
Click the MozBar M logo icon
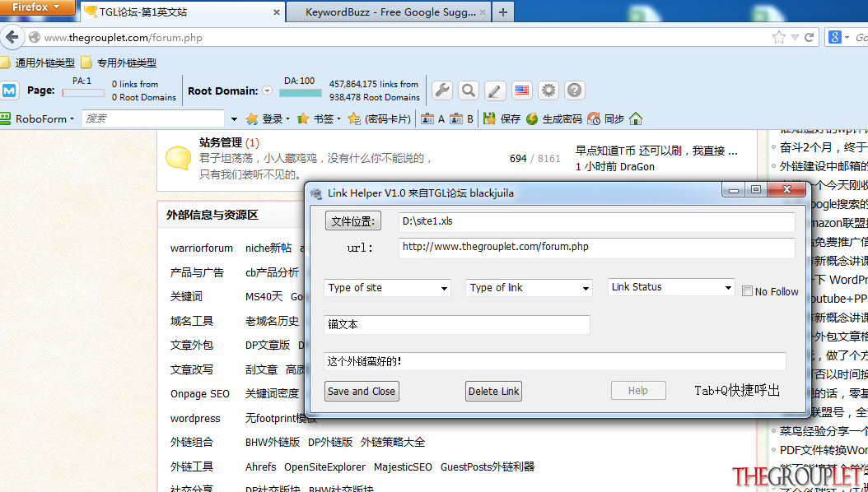coord(11,91)
